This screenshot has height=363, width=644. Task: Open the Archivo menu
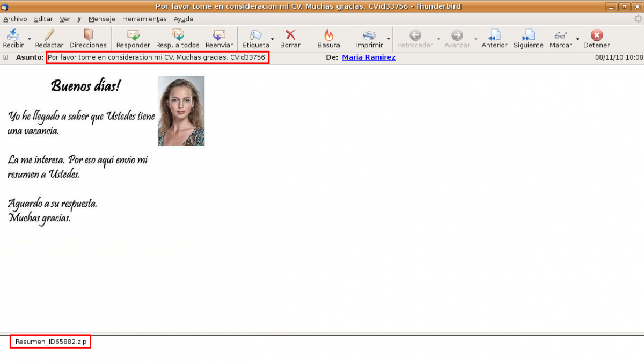15,19
